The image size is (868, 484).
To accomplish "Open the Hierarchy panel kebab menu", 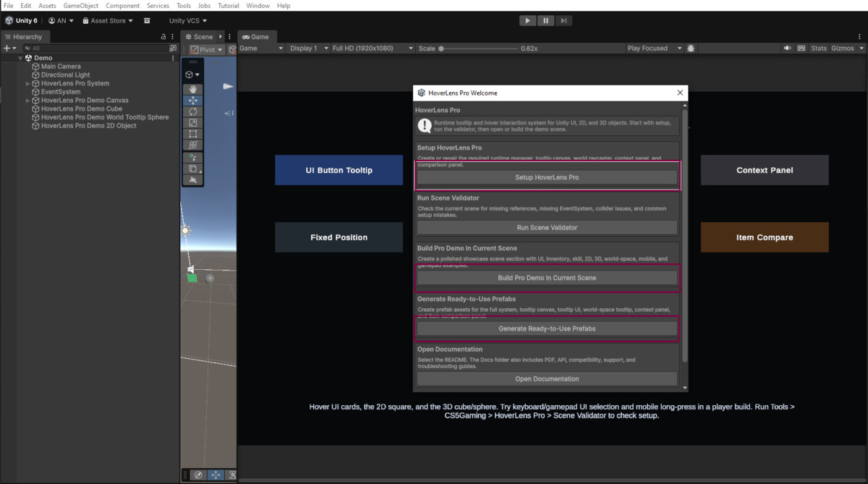I will tap(173, 37).
